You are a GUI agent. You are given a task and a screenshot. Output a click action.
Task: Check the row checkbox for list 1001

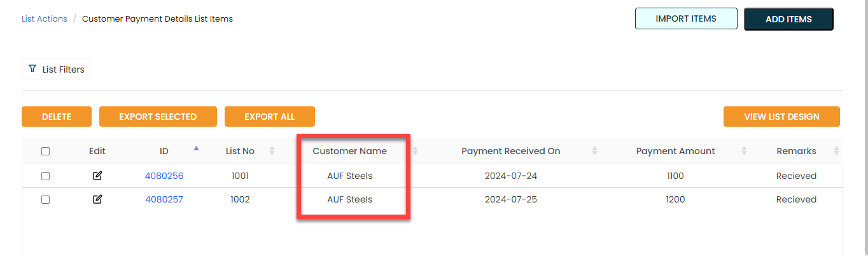click(45, 176)
